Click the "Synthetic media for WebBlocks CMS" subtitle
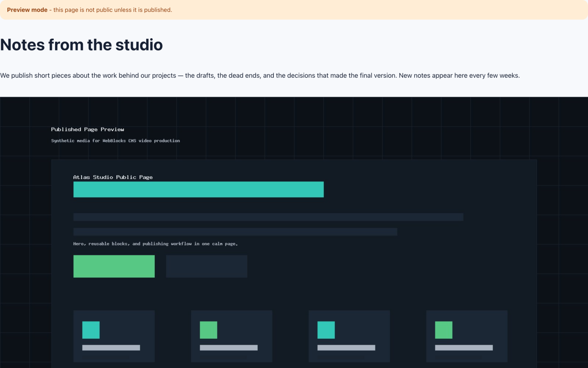This screenshot has width=588, height=368. tap(115, 141)
